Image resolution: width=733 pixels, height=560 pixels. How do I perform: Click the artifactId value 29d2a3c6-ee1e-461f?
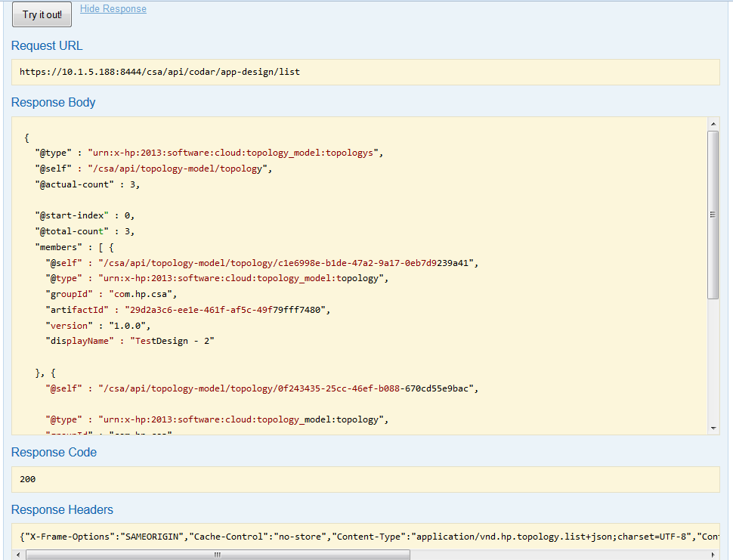pos(227,310)
